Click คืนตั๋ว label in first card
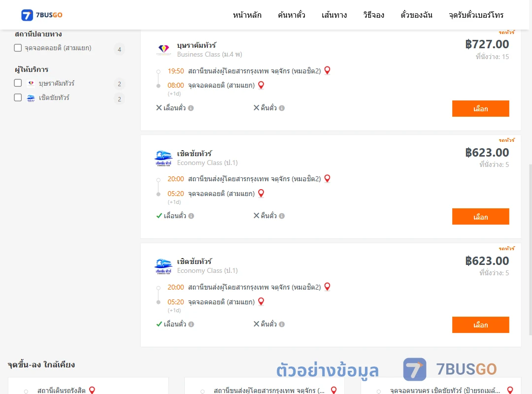 coord(269,108)
